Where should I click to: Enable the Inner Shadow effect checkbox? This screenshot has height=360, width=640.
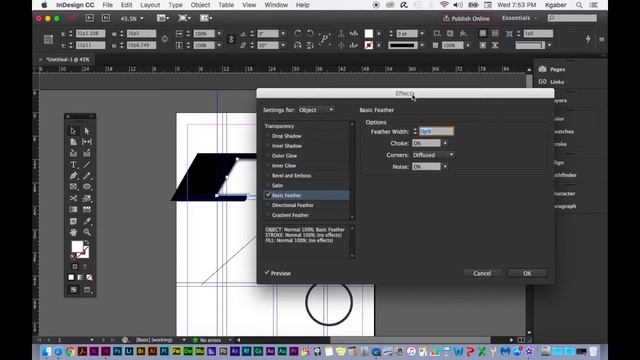[x=268, y=146]
